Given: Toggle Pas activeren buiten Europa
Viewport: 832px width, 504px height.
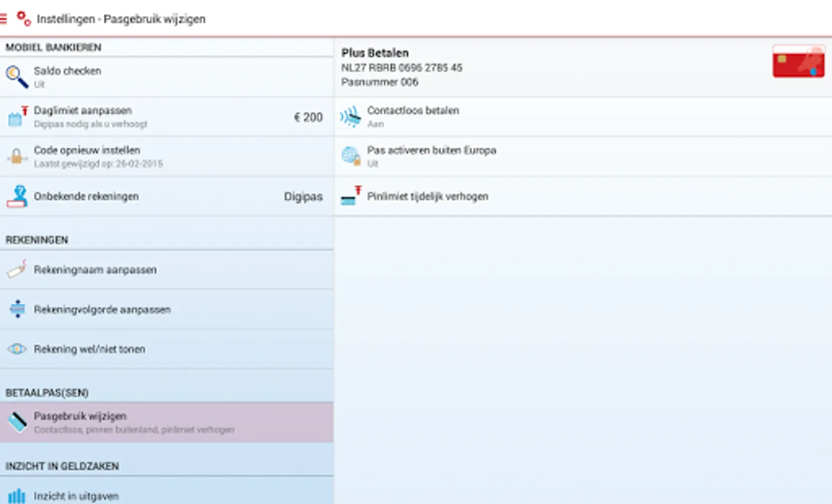Looking at the screenshot, I should 583,156.
